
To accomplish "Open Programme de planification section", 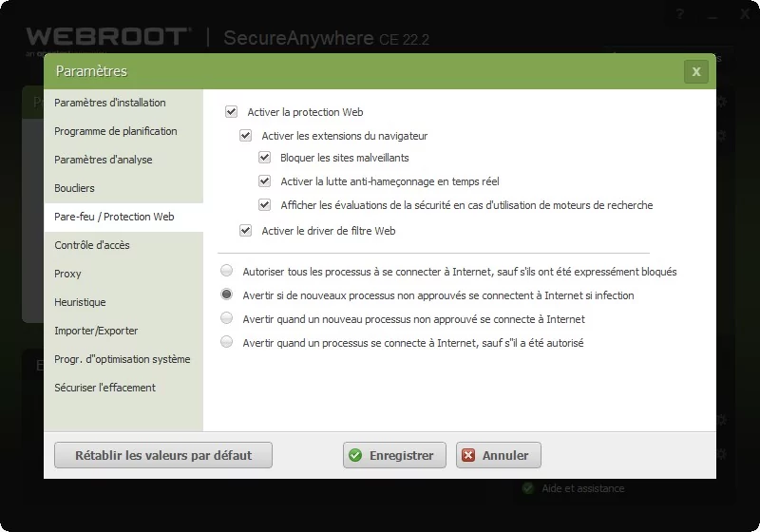I will coord(123,131).
